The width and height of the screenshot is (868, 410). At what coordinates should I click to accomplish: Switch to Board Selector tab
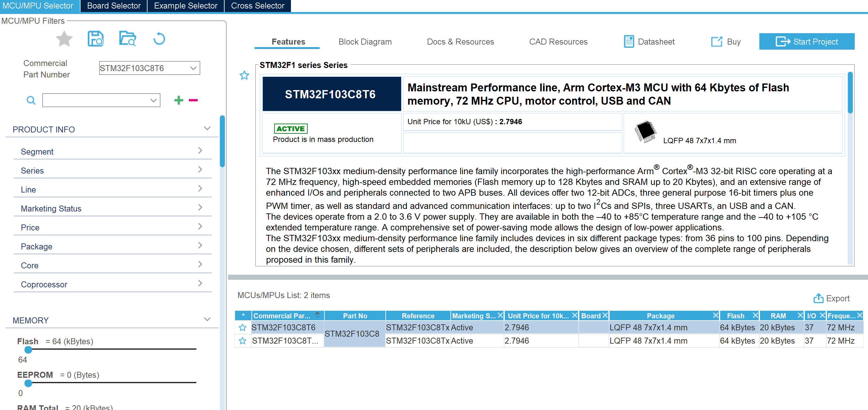(x=114, y=6)
